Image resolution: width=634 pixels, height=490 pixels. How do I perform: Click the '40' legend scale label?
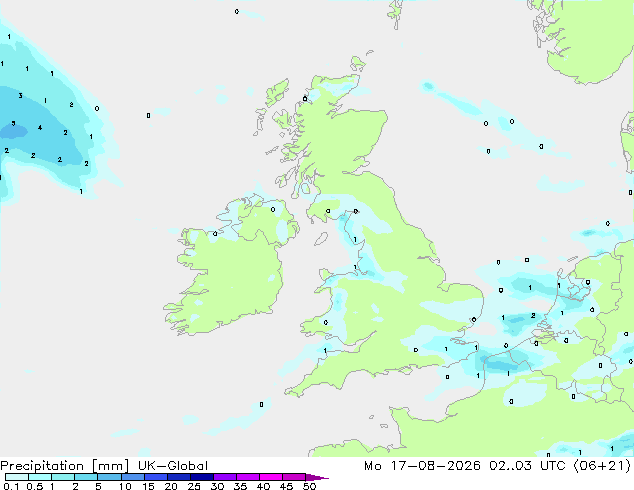point(263,486)
